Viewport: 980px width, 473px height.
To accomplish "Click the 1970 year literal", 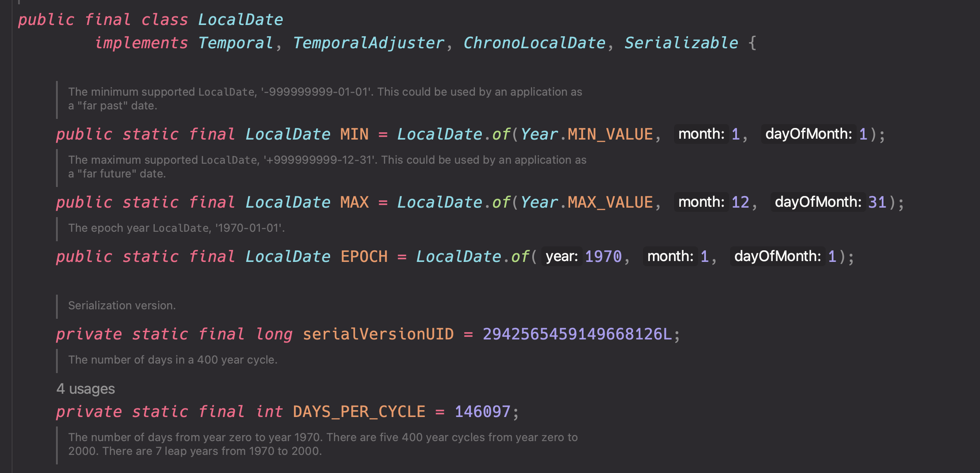I will click(x=603, y=257).
